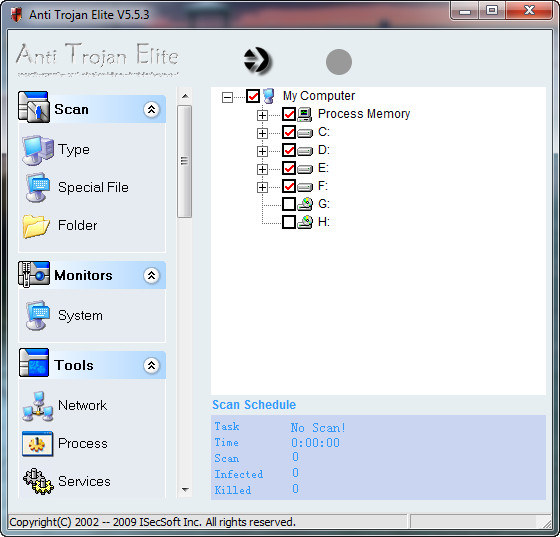Click the Monitors section header icon
Image resolution: width=560 pixels, height=537 pixels.
tap(33, 274)
